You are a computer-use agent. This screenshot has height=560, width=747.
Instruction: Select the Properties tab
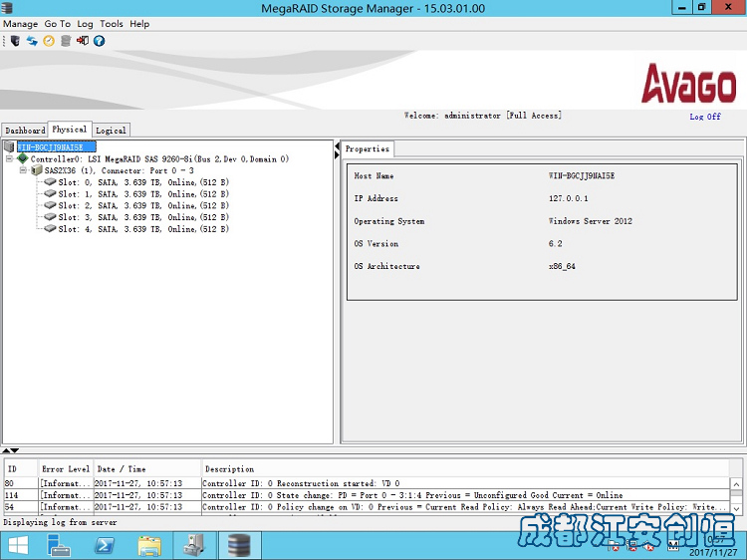coord(368,148)
